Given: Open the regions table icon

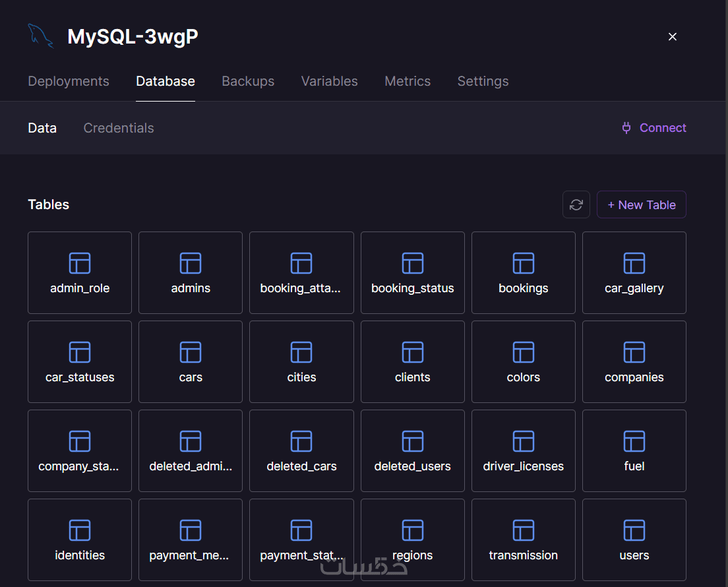Looking at the screenshot, I should pyautogui.click(x=412, y=531).
